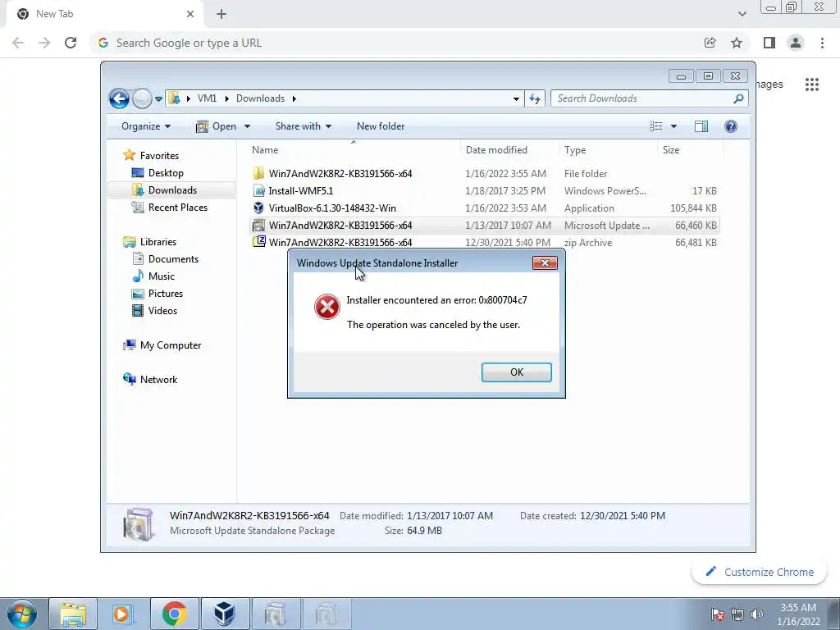
Task: Open Music library
Action: click(x=162, y=276)
